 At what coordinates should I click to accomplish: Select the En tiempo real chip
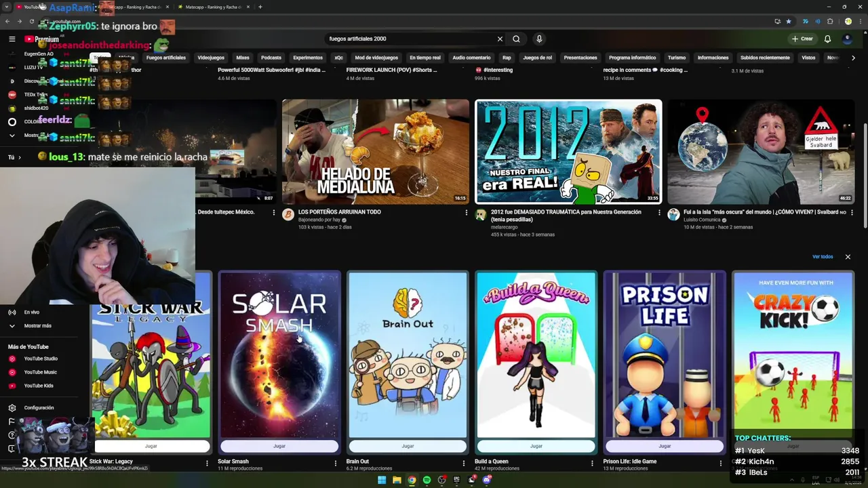[x=425, y=58]
